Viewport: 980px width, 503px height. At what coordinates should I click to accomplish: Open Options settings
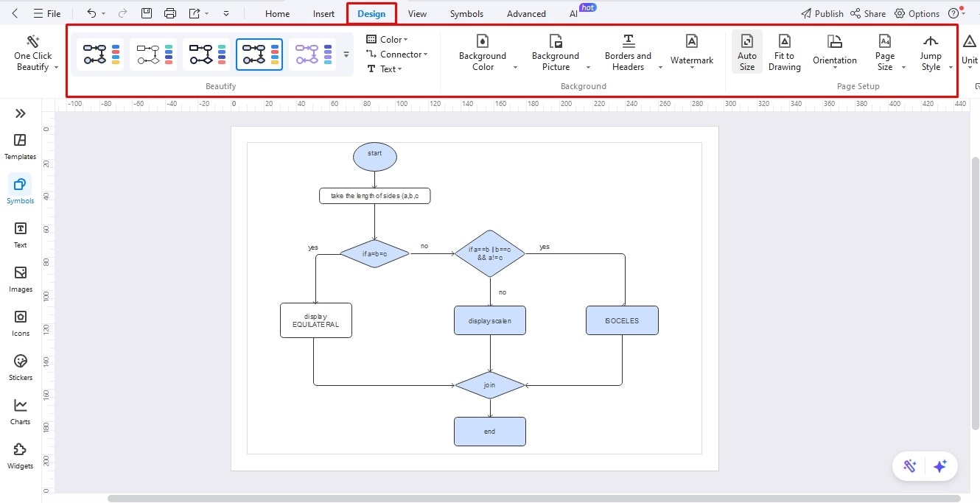point(917,13)
